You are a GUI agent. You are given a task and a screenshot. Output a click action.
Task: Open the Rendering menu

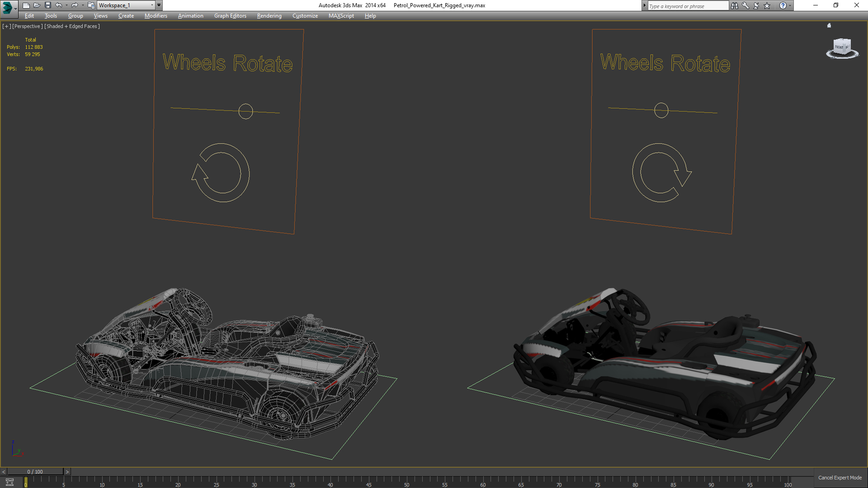269,16
